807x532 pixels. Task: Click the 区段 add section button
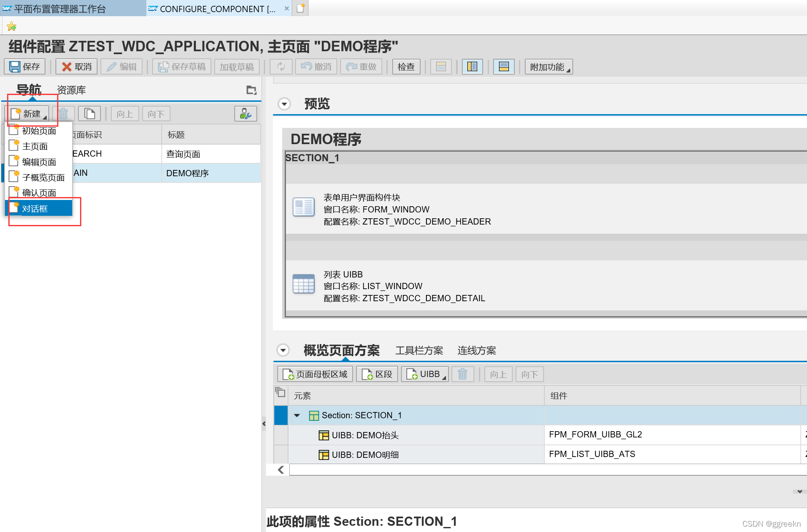(377, 374)
